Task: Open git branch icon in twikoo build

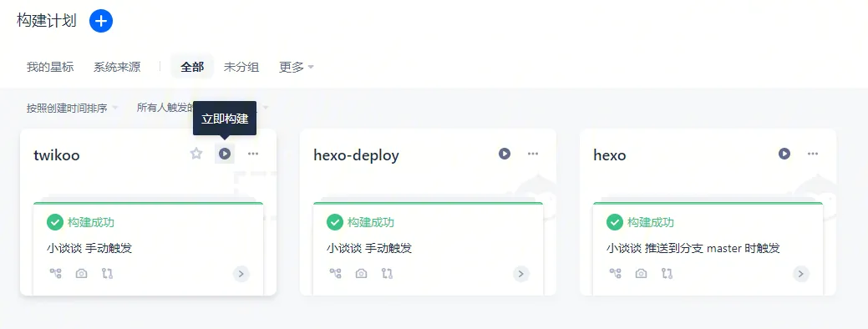Action: tap(107, 273)
